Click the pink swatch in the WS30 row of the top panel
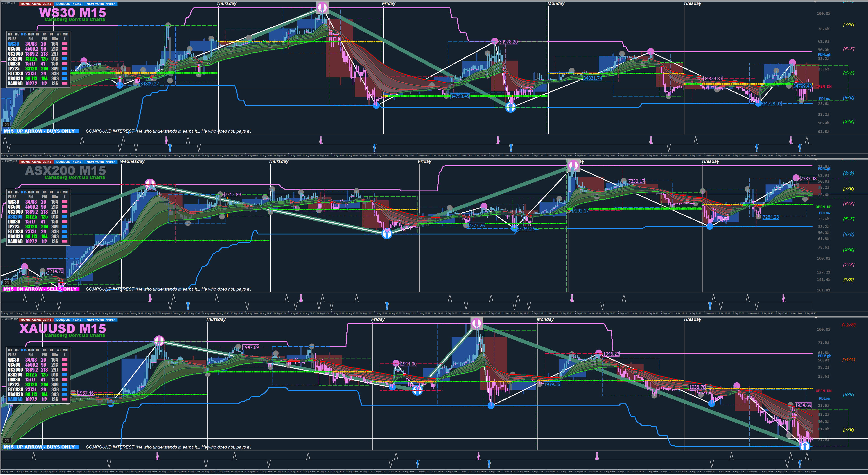This screenshot has width=868, height=475. coord(65,44)
